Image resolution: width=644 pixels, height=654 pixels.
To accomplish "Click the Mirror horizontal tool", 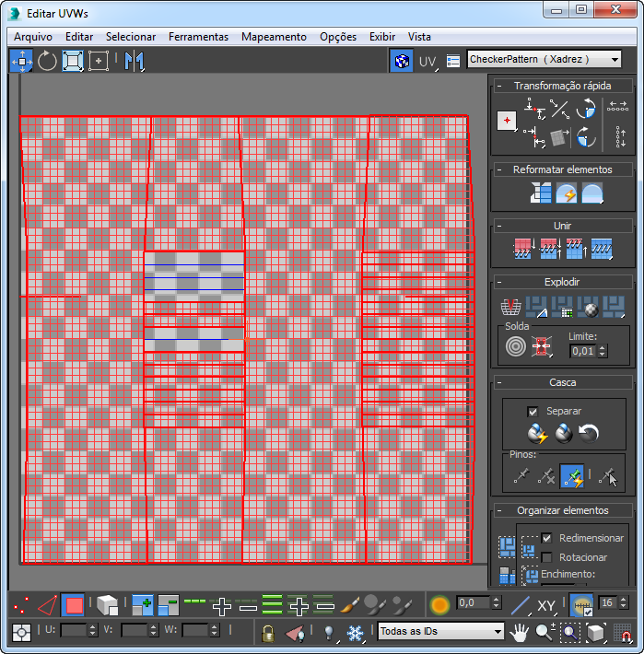I will click(134, 61).
